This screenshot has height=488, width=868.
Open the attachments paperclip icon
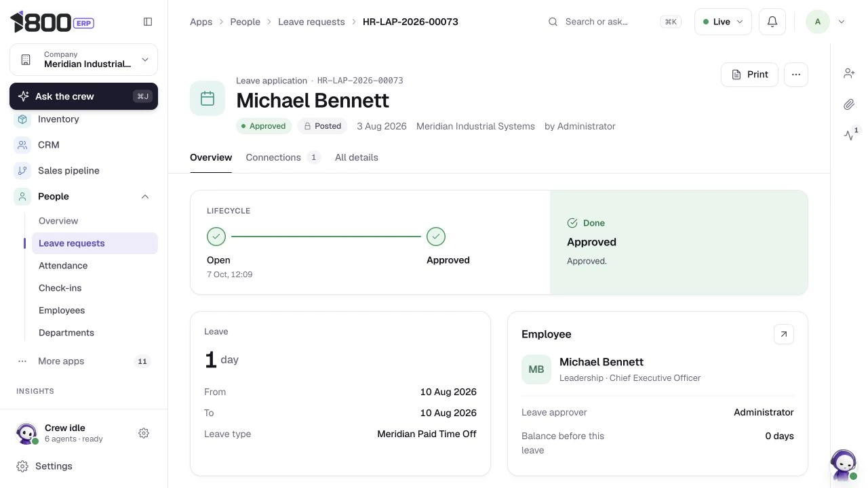pos(849,104)
